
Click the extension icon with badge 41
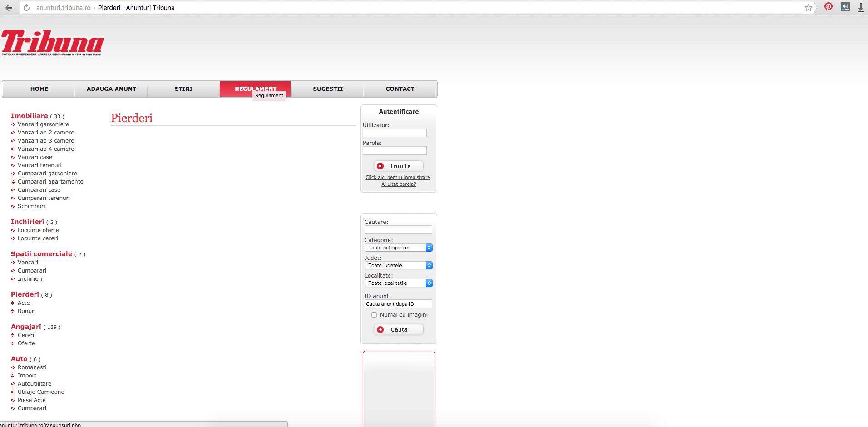(845, 7)
